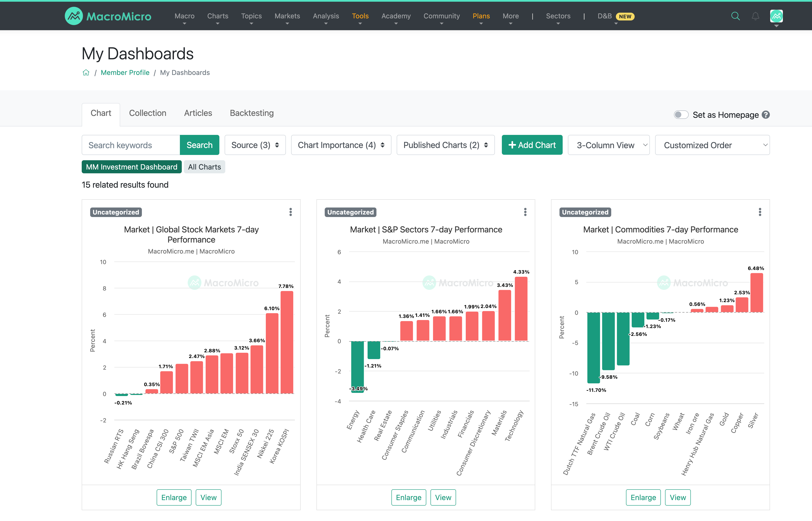Screen dimensions: 812x521
Task: Open the Plans nav menu
Action: pyautogui.click(x=481, y=16)
